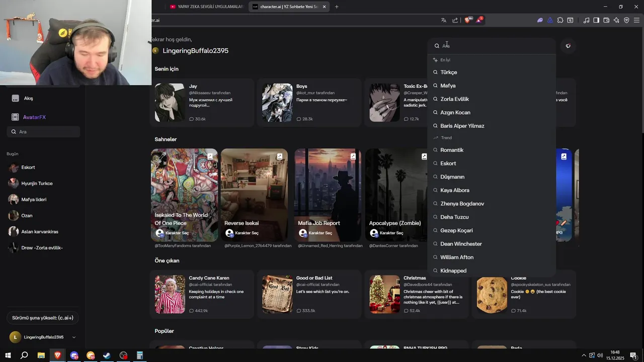The height and width of the screenshot is (362, 644).
Task: Open the Aslan karvankiras chat
Action: (x=40, y=232)
